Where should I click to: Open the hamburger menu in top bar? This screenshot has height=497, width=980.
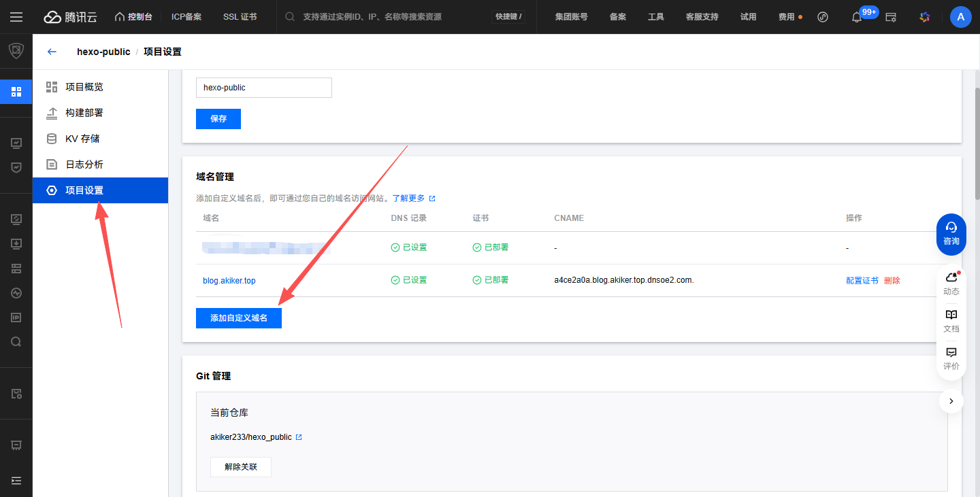pos(16,17)
